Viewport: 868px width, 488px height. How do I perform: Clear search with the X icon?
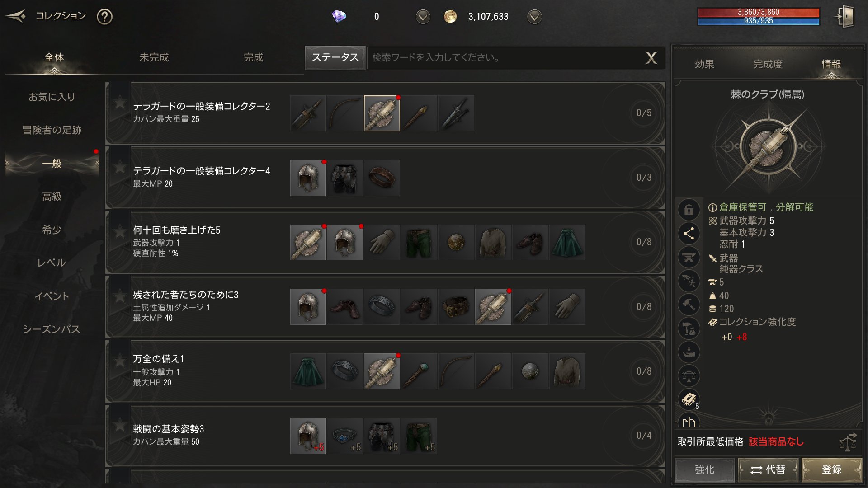pos(651,57)
